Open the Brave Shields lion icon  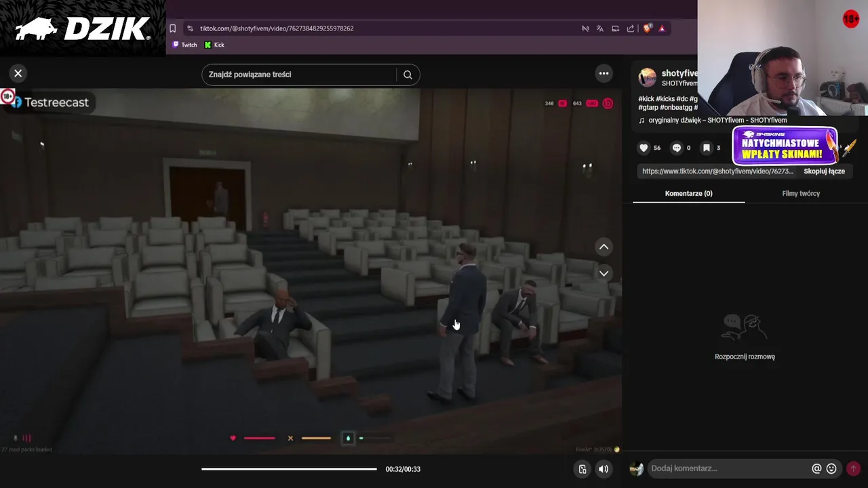click(x=647, y=28)
